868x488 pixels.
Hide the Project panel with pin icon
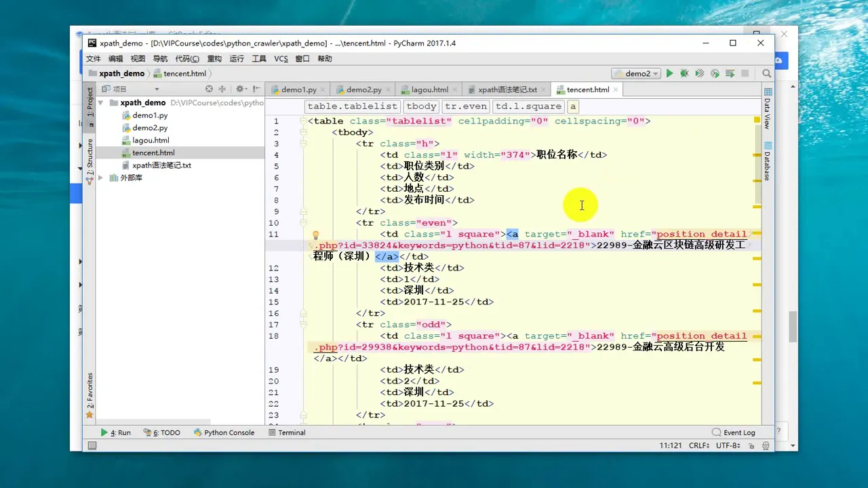coord(256,89)
